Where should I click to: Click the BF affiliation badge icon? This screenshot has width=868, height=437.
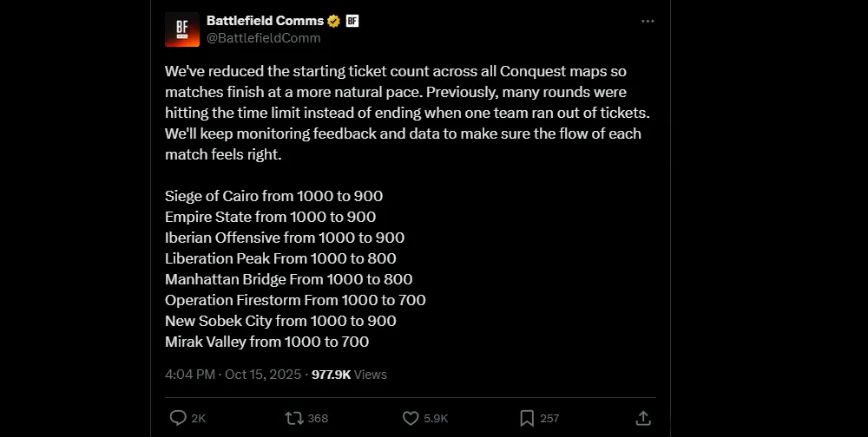(352, 21)
